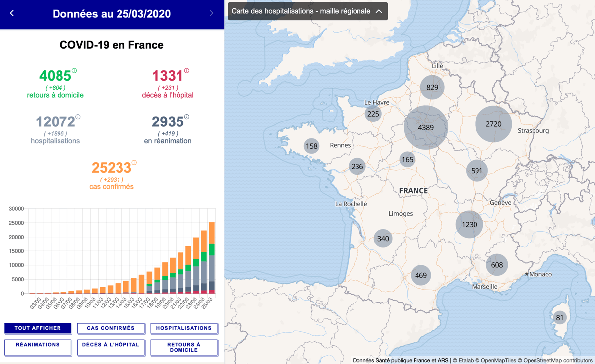Click the 81 bubble on Corsica
Screen dimensions: 595x364
coord(560,318)
